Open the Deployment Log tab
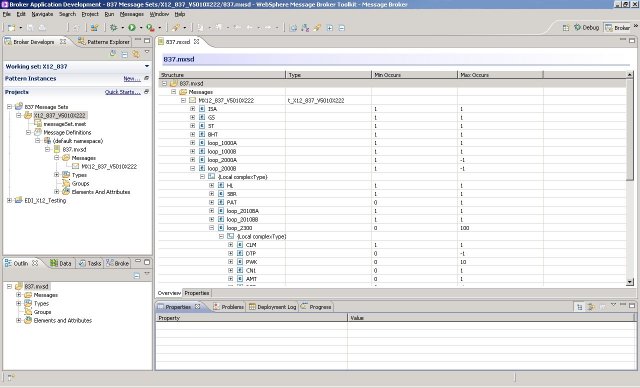The height and width of the screenshot is (388, 640). coord(273,307)
